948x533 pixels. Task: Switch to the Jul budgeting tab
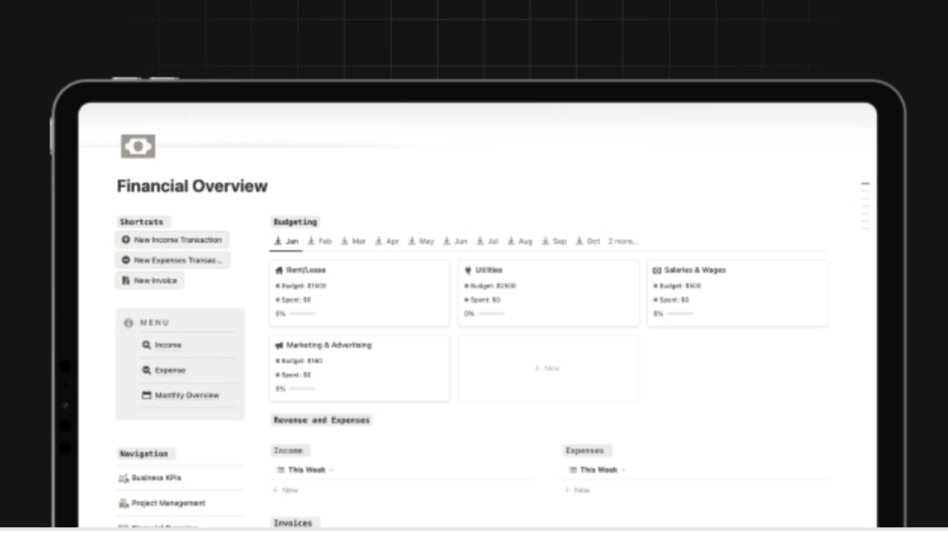pos(487,241)
